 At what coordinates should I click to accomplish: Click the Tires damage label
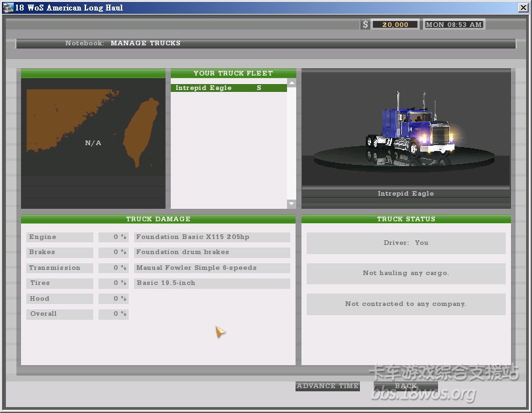click(59, 283)
